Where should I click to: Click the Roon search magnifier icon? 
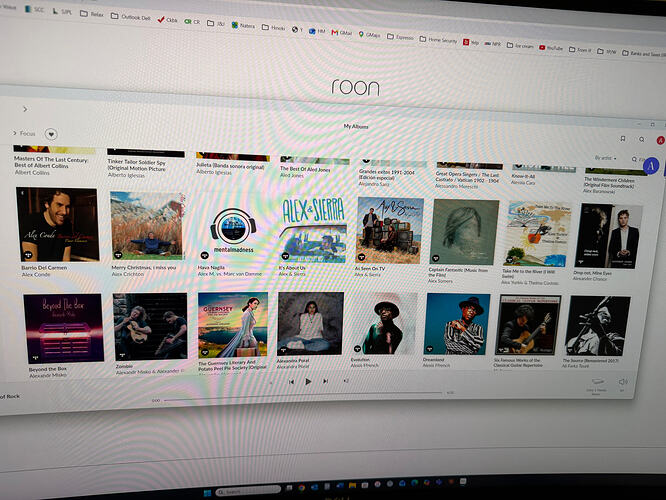pyautogui.click(x=641, y=139)
